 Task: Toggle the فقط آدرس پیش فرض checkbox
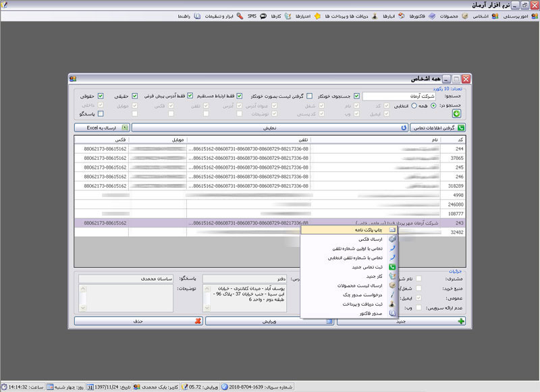(190, 96)
